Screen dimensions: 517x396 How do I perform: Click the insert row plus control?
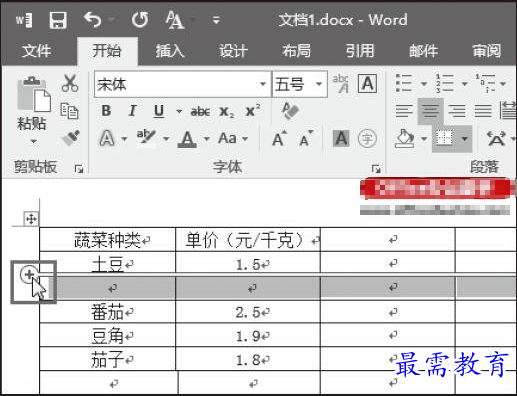click(x=29, y=274)
